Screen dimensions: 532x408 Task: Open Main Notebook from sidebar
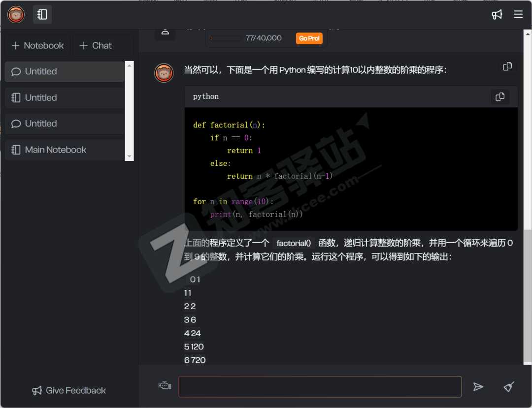pyautogui.click(x=64, y=150)
